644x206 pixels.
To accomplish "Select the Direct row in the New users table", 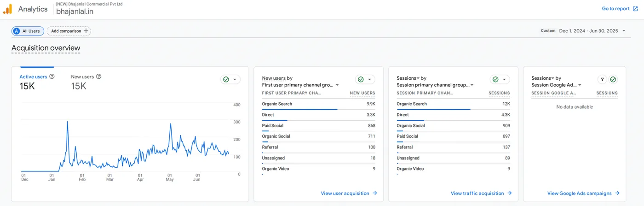I will pyautogui.click(x=319, y=115).
